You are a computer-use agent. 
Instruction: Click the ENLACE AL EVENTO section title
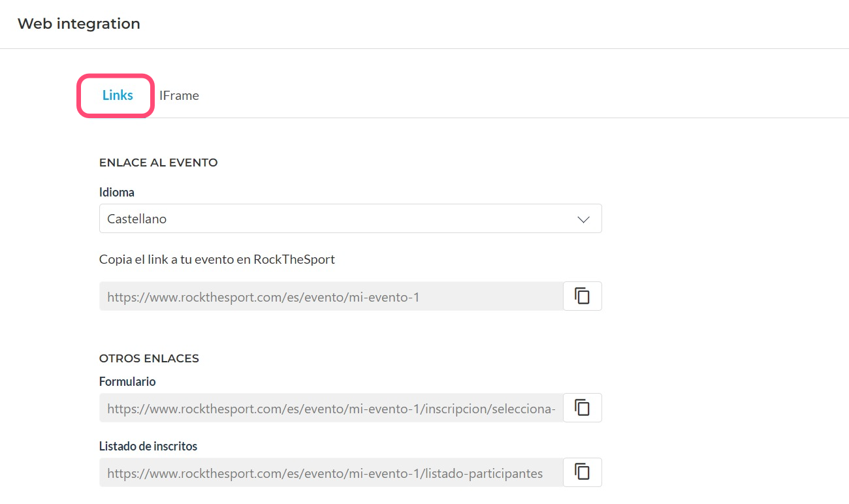[159, 163]
